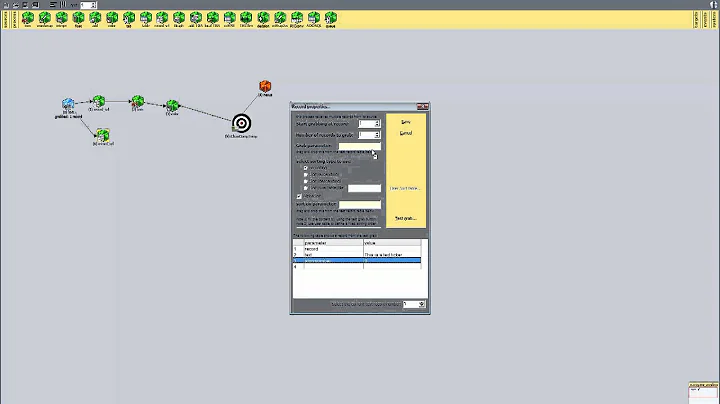Click the green node labeled (3) on canvas
Screen dimensions: 720x404
pos(172,106)
